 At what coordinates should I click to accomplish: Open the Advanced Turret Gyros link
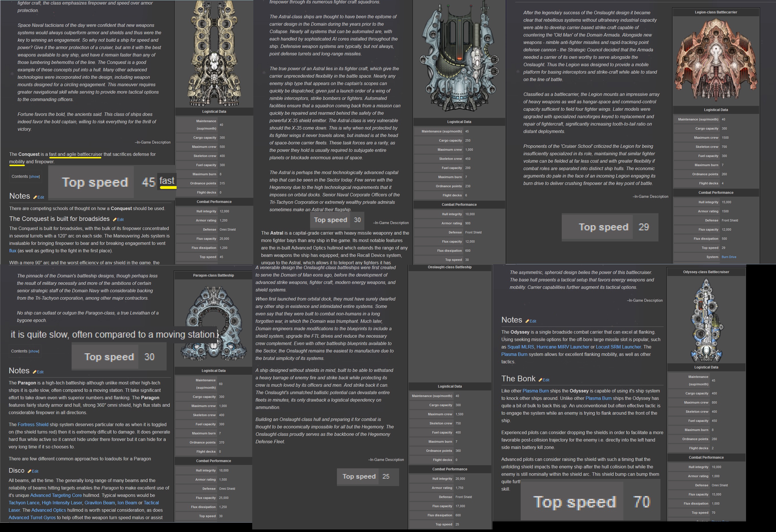(32, 518)
